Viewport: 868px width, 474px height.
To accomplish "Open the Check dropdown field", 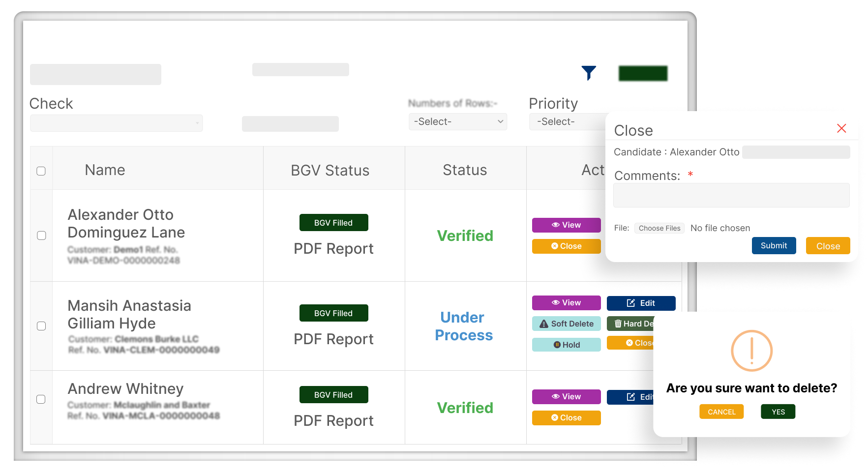I will pyautogui.click(x=116, y=123).
